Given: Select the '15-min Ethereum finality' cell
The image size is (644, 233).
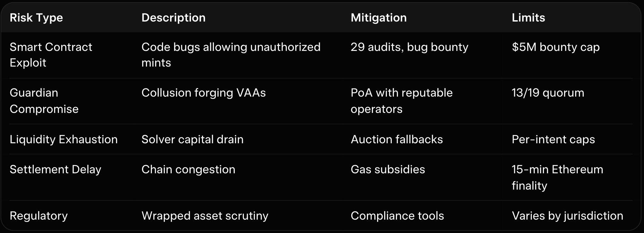Looking at the screenshot, I should pyautogui.click(x=557, y=178).
